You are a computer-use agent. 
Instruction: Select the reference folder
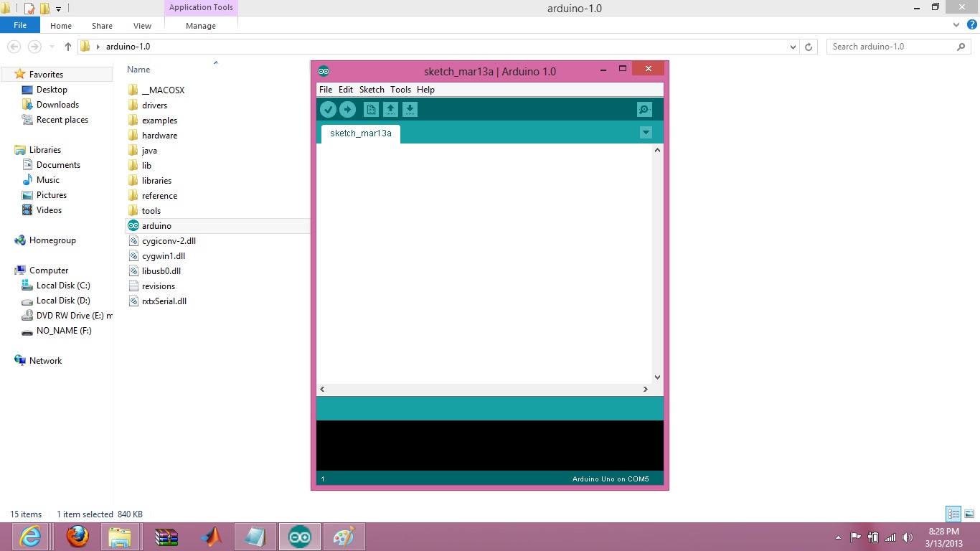click(159, 196)
